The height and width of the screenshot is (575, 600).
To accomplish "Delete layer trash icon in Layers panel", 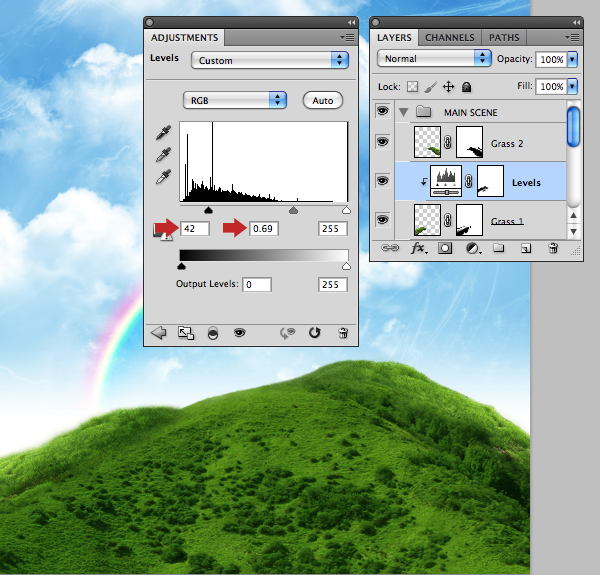I will click(553, 248).
